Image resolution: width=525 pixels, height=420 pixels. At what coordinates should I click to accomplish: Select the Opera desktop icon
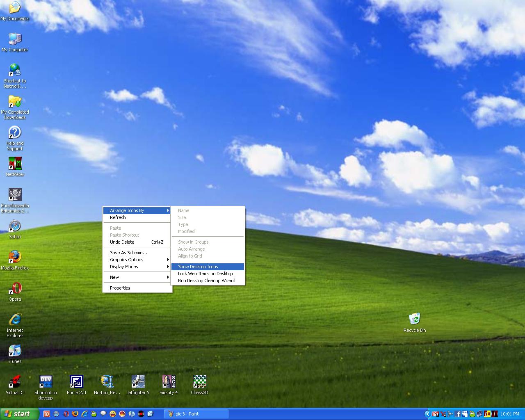(x=15, y=292)
